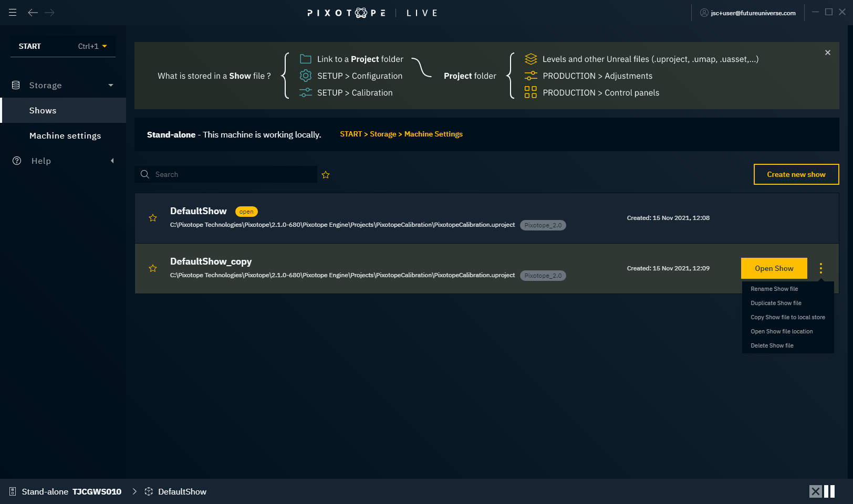Click the Stand-alone machine icon in status bar

[13, 491]
